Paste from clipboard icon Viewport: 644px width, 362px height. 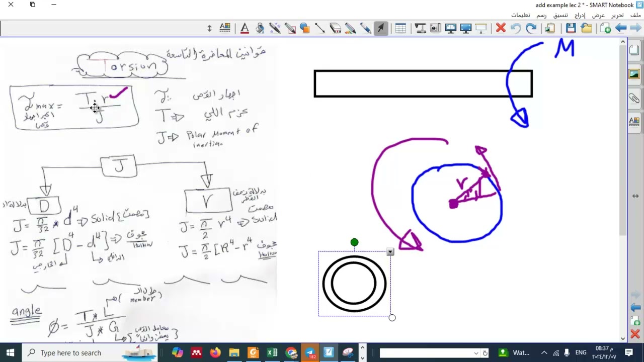[x=550, y=29]
